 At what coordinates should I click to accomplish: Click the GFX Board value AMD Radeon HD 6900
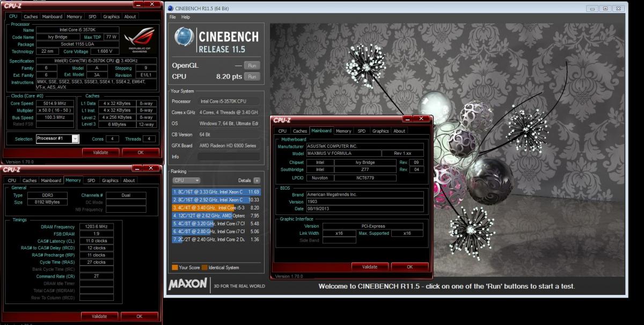pyautogui.click(x=229, y=146)
